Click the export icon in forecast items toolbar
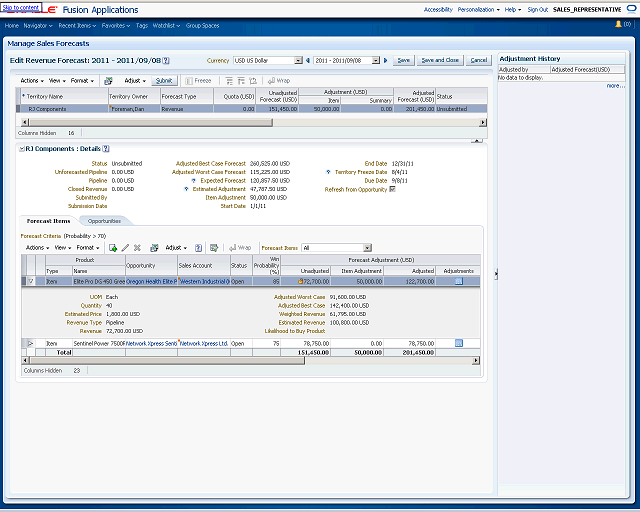Image resolution: width=640 pixels, height=512 pixels. tap(154, 248)
